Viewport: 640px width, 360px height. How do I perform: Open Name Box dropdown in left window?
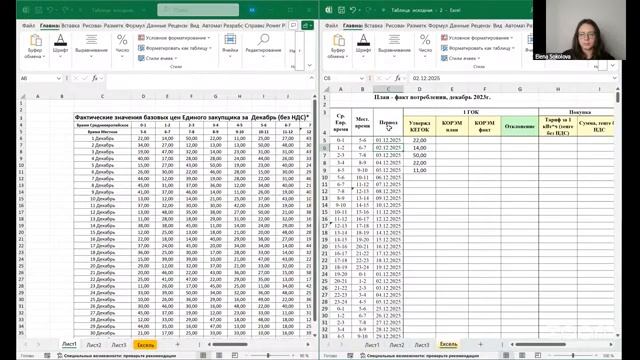click(59, 78)
